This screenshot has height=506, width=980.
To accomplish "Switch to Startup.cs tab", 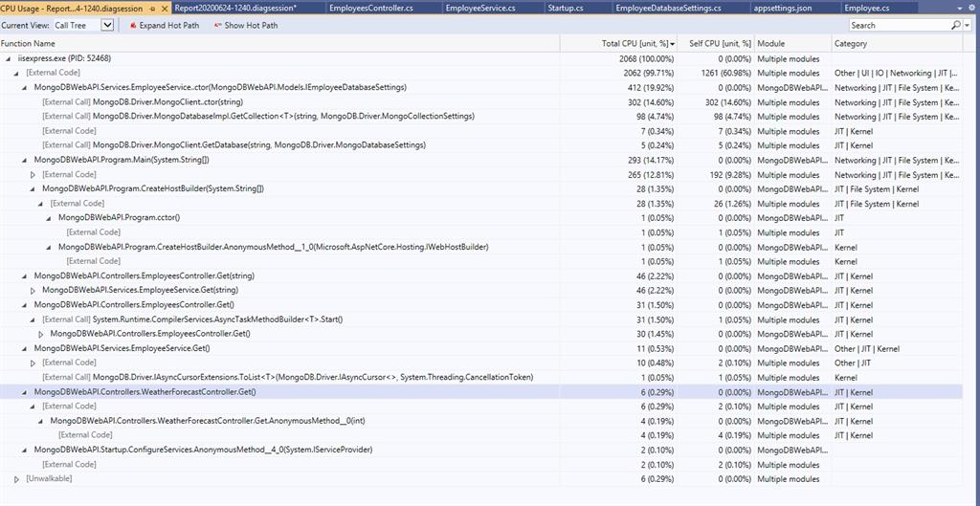I will tap(565, 8).
